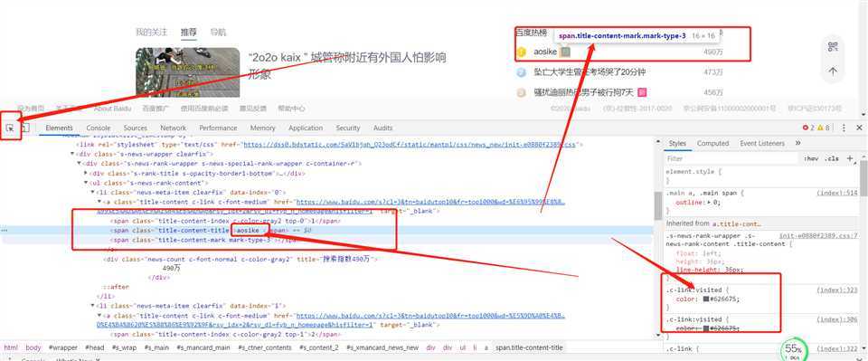Open the Audits tab
Screen dimensions: 868x361
pyautogui.click(x=382, y=128)
